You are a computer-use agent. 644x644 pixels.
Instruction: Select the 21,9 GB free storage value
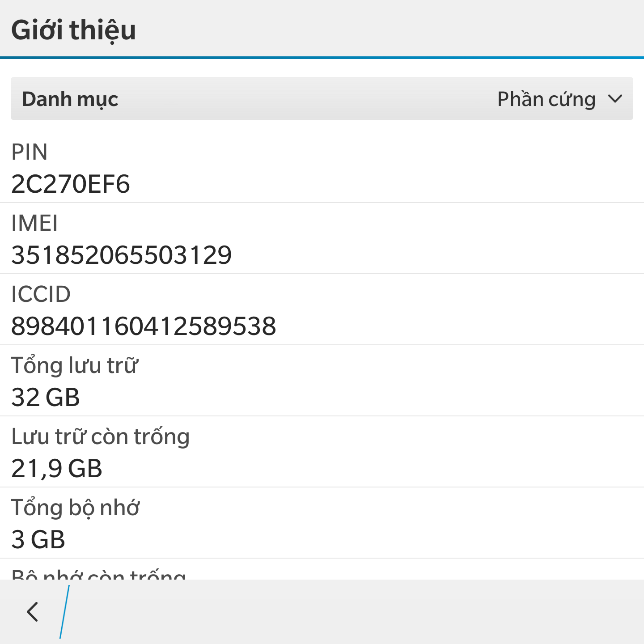point(57,469)
